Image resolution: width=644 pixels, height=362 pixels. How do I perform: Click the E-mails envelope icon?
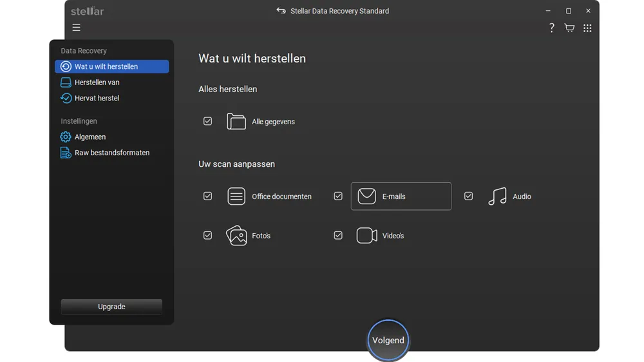pyautogui.click(x=367, y=196)
